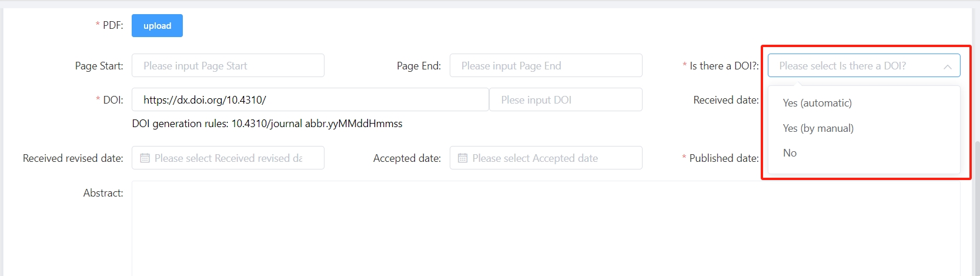Click the Published date label

click(x=724, y=158)
